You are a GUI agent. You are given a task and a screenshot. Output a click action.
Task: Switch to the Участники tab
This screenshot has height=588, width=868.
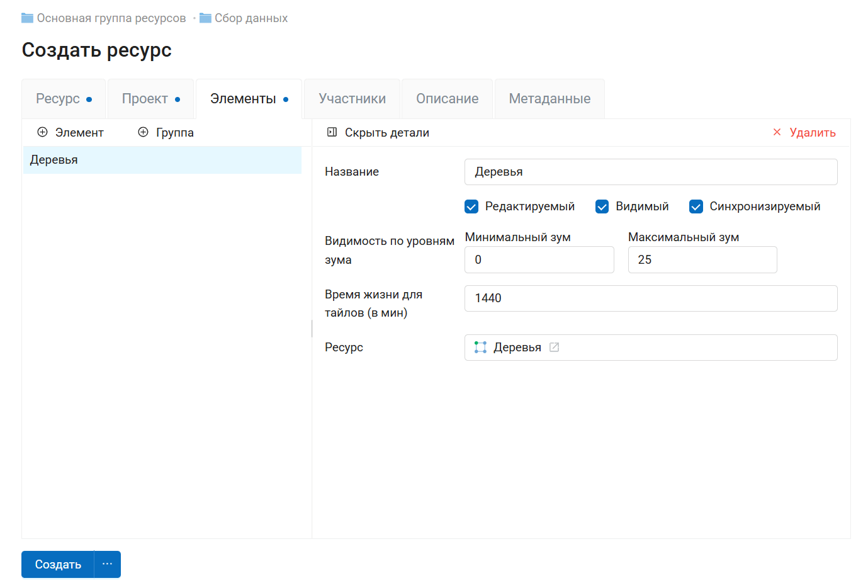(x=352, y=98)
